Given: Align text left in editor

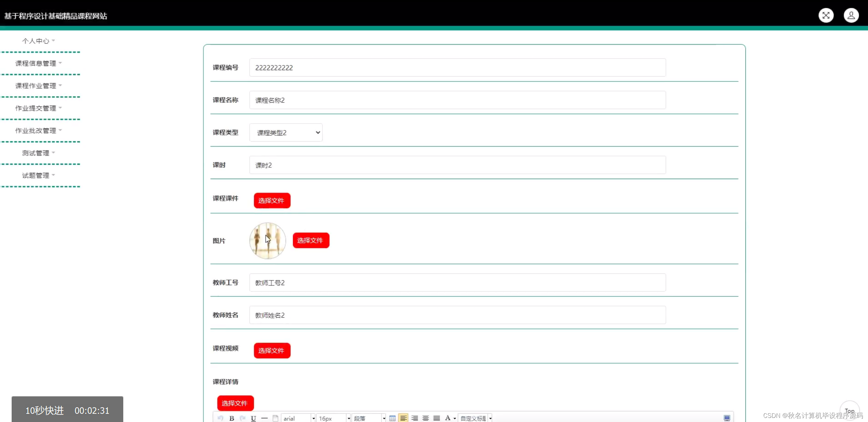Looking at the screenshot, I should [403, 418].
